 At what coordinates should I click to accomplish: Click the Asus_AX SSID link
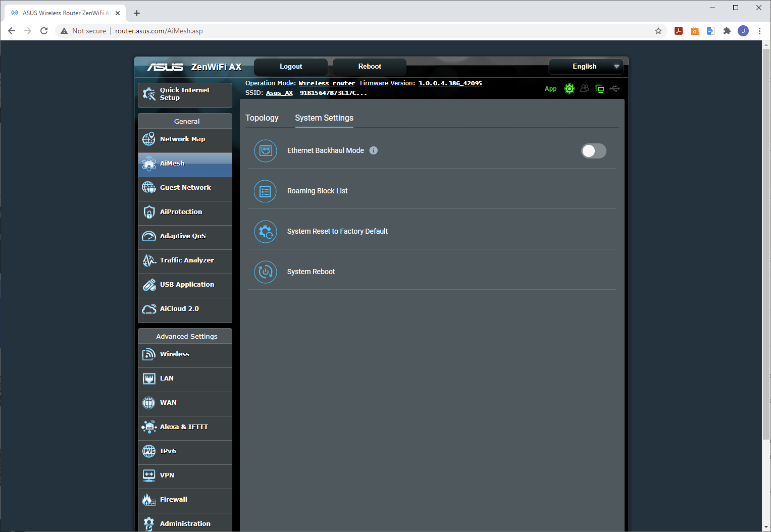(x=279, y=93)
